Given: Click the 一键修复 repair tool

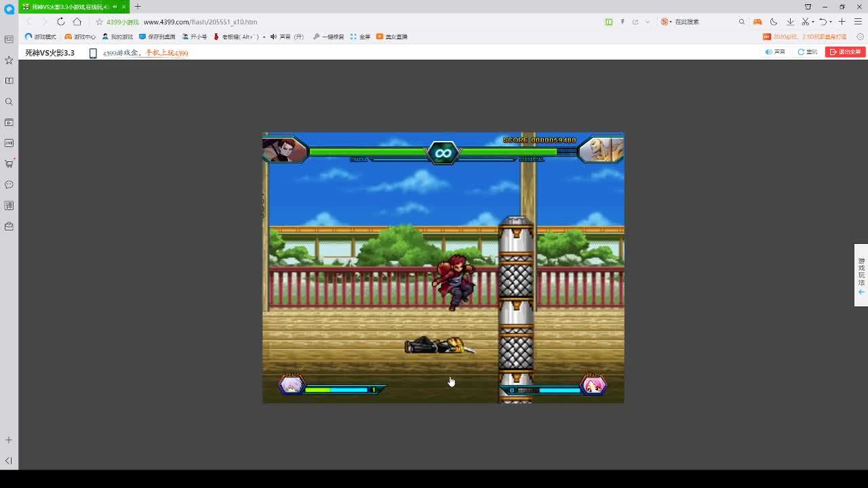Looking at the screenshot, I should coord(328,37).
